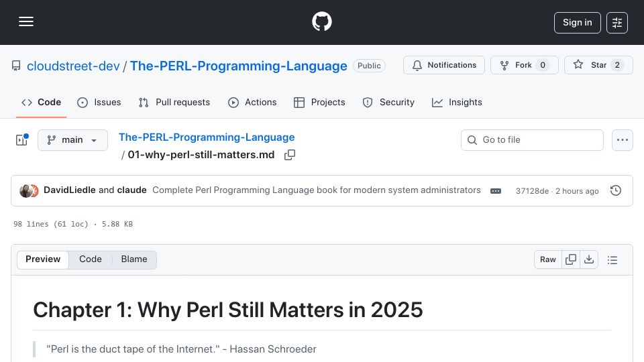Download the raw file

tap(589, 259)
